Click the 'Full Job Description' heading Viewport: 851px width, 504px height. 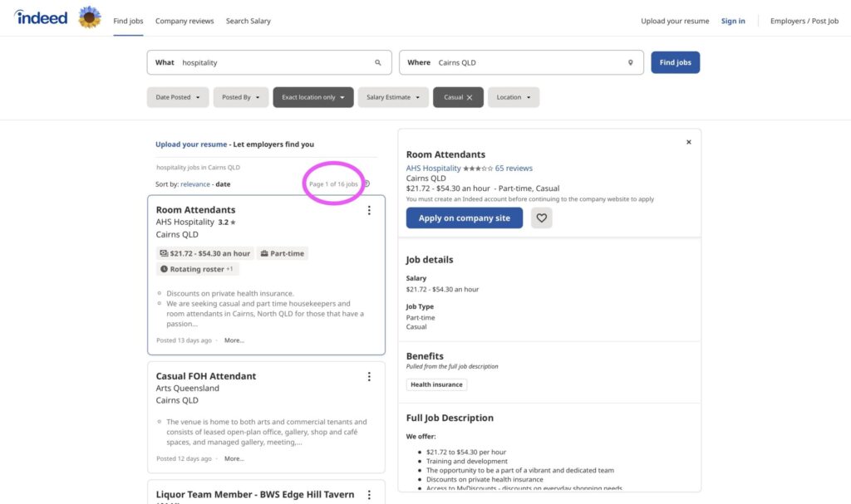pyautogui.click(x=450, y=418)
